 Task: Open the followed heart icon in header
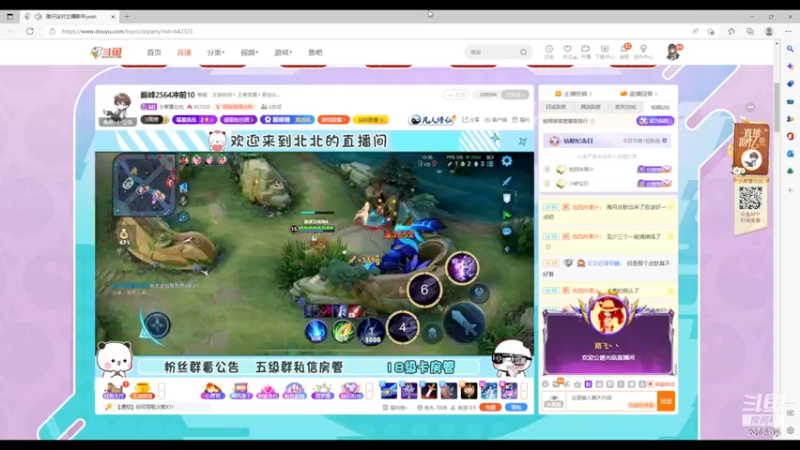coord(567,51)
